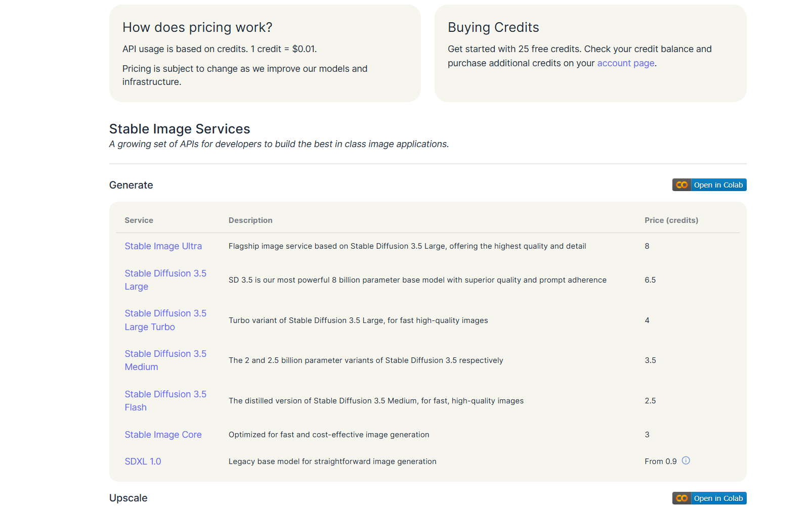The width and height of the screenshot is (812, 507).
Task: Click the 3.5 price in the Medium row
Action: [650, 360]
